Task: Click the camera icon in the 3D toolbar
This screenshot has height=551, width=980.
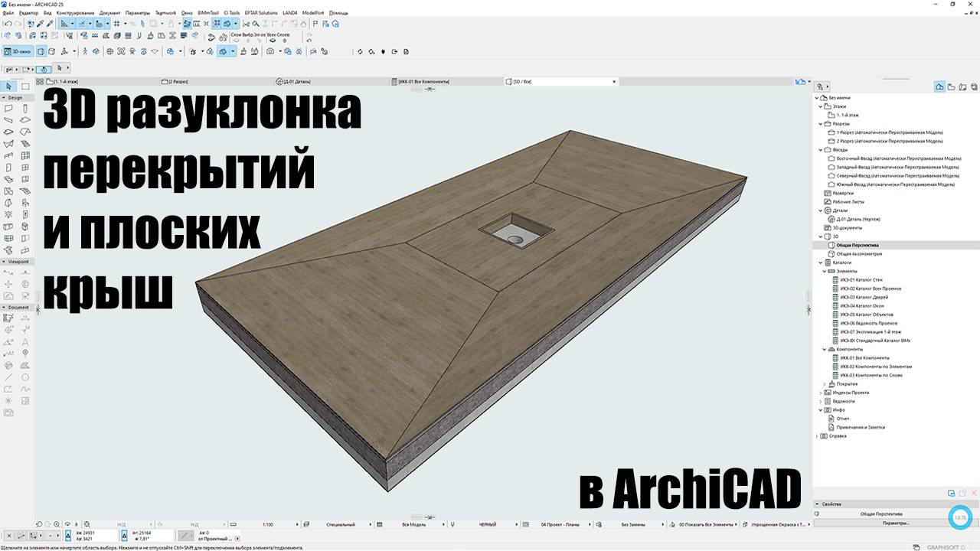Action: pos(270,51)
